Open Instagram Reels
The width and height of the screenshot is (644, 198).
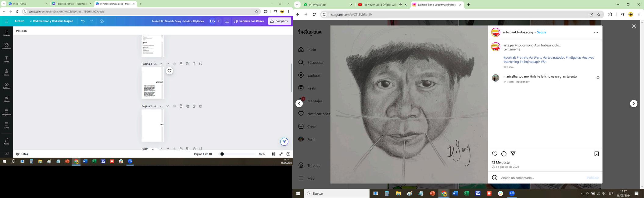pyautogui.click(x=307, y=88)
